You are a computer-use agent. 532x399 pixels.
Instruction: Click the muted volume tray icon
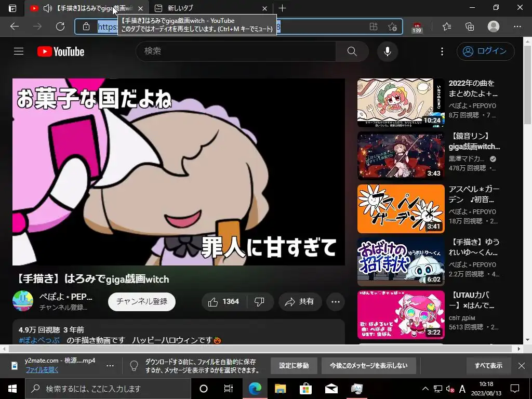tap(450, 389)
